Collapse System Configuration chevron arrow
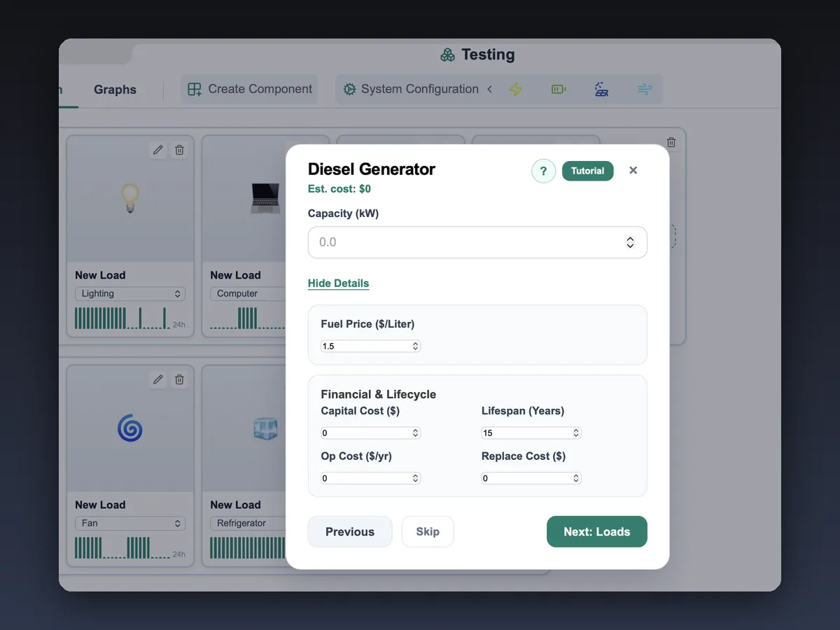Image resolution: width=840 pixels, height=630 pixels. (x=489, y=89)
